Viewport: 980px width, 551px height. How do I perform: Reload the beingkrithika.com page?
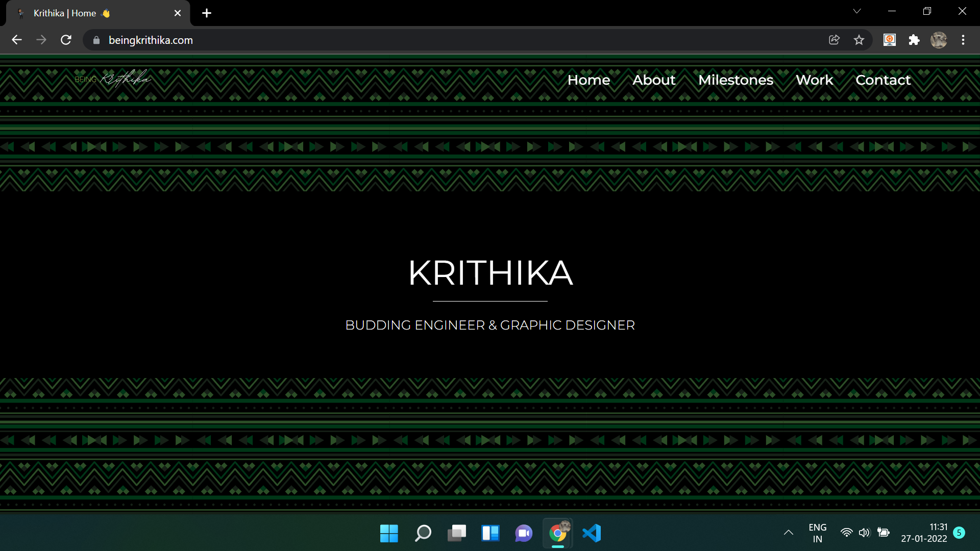click(66, 40)
